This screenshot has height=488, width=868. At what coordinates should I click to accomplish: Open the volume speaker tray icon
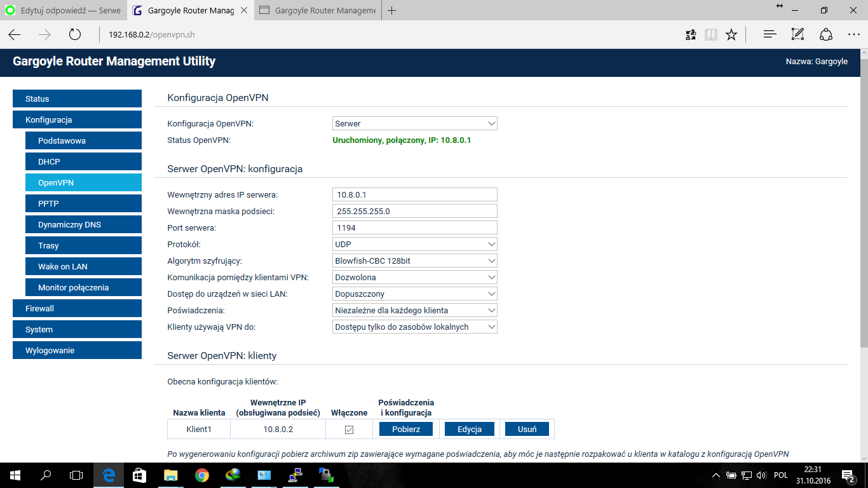[762, 475]
